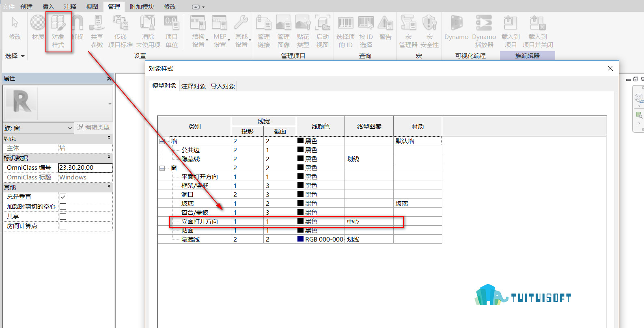Select the 导入对象 tab
The height and width of the screenshot is (328, 644).
(x=223, y=86)
